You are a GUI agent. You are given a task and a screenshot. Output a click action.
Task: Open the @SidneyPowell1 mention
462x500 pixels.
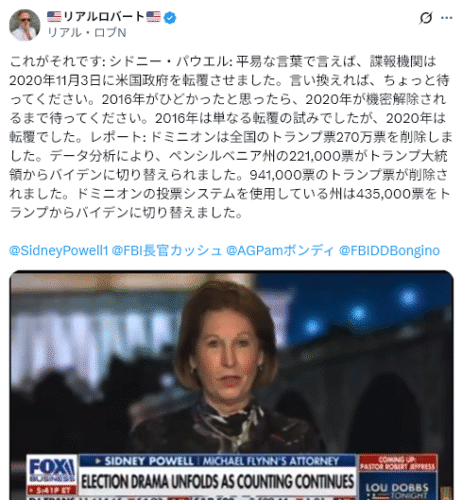[x=59, y=250]
